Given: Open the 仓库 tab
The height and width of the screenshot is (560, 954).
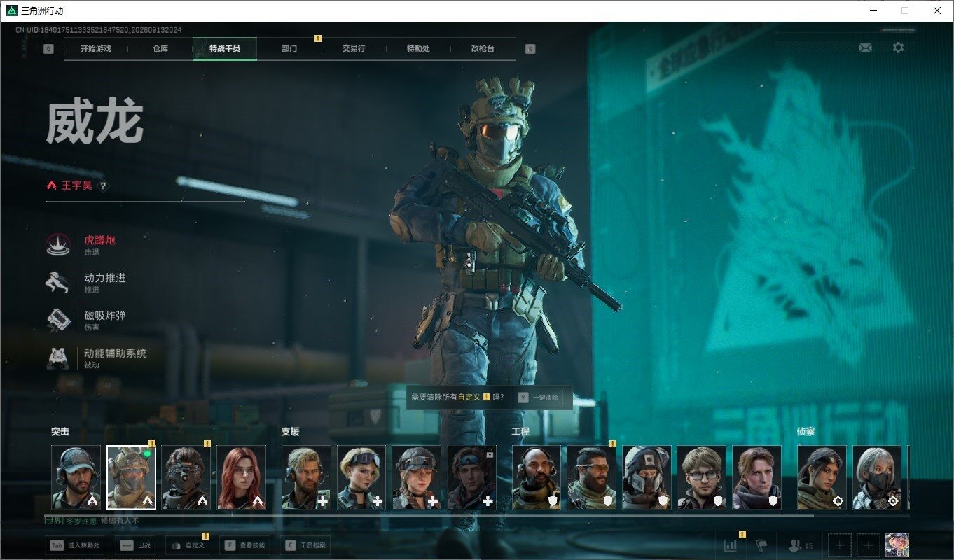Looking at the screenshot, I should (160, 49).
